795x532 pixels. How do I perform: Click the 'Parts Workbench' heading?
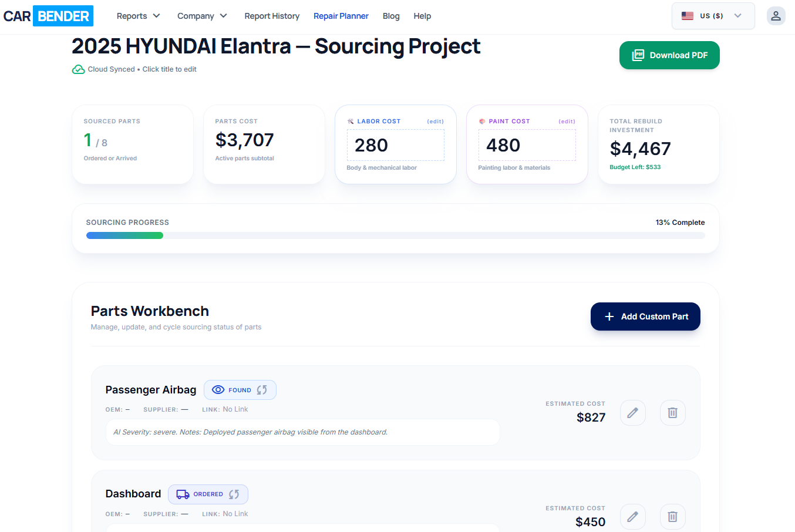pyautogui.click(x=150, y=311)
